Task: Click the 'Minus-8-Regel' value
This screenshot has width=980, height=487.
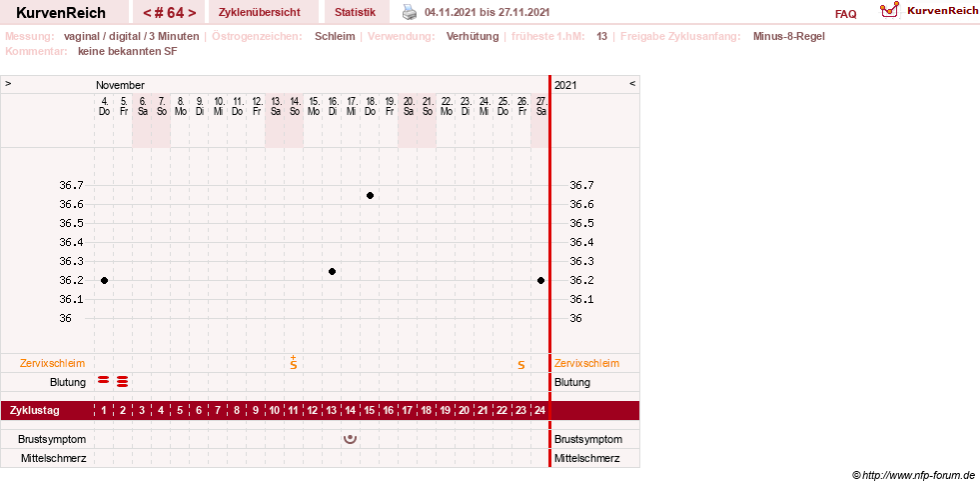Action: [x=789, y=36]
